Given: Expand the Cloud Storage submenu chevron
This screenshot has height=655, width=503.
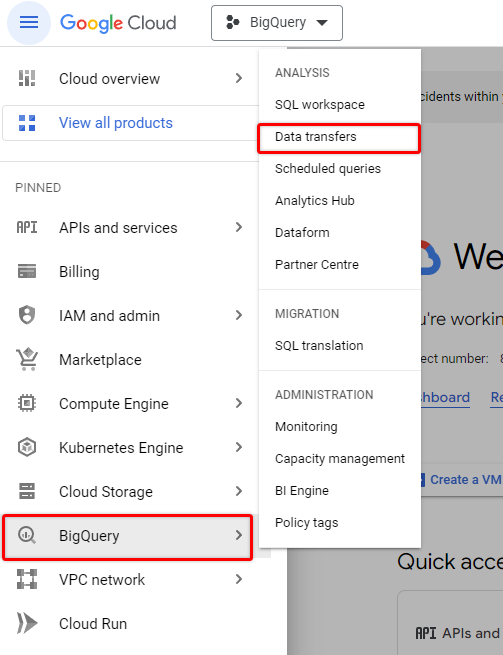Looking at the screenshot, I should 239,491.
